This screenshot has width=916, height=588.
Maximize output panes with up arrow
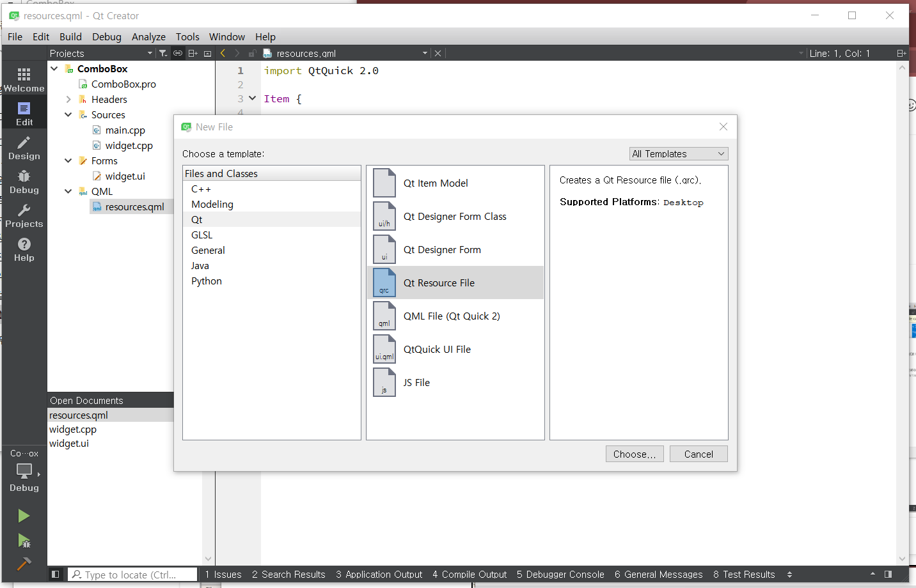pyautogui.click(x=873, y=574)
